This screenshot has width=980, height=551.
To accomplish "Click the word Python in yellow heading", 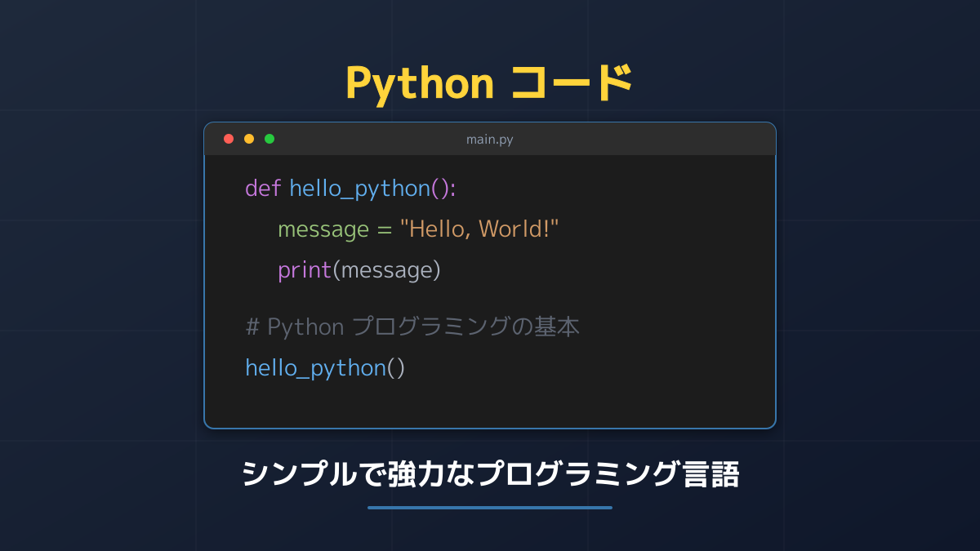I will click(x=420, y=83).
